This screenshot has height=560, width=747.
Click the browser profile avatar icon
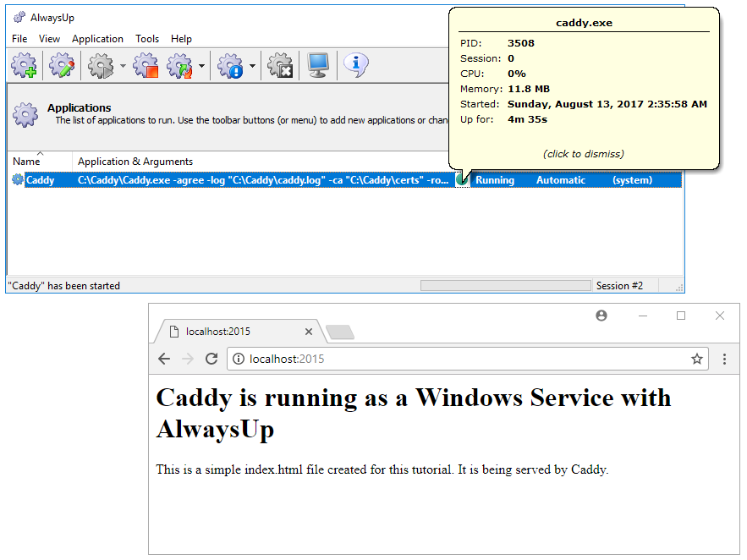(x=601, y=316)
